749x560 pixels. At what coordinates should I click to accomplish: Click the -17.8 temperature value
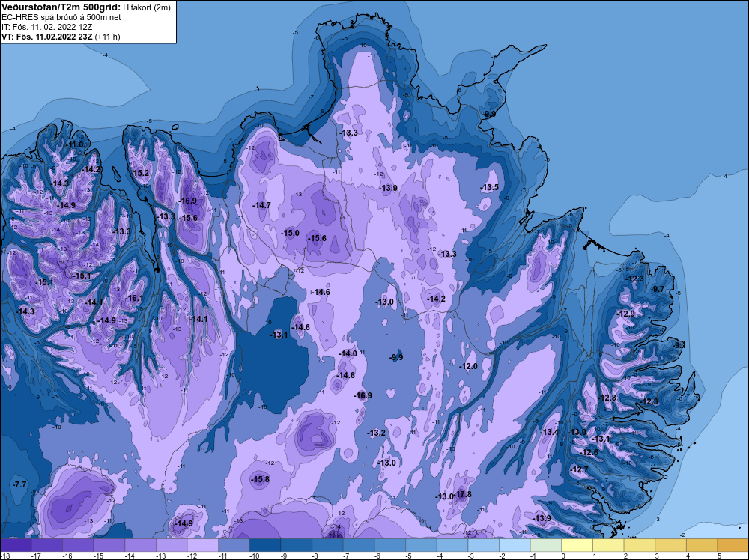[x=462, y=494]
